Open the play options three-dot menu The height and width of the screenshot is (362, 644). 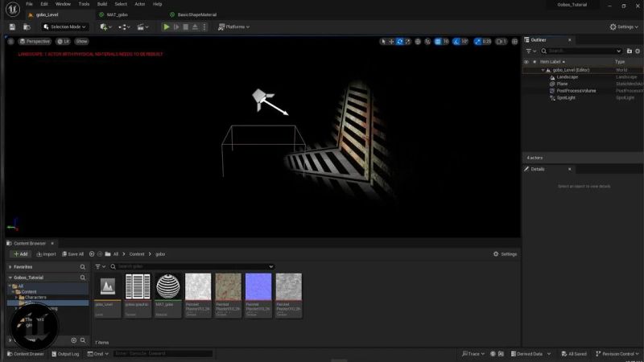204,27
